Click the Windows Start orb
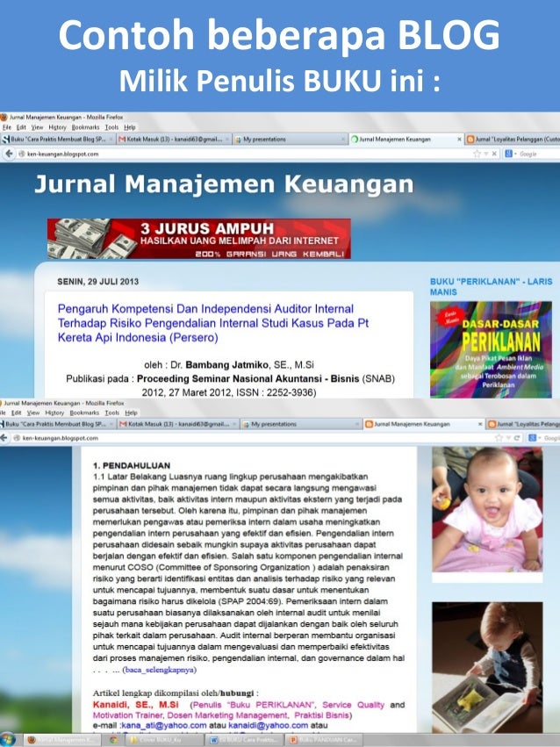Viewport: 560px width, 747px height. [8, 740]
